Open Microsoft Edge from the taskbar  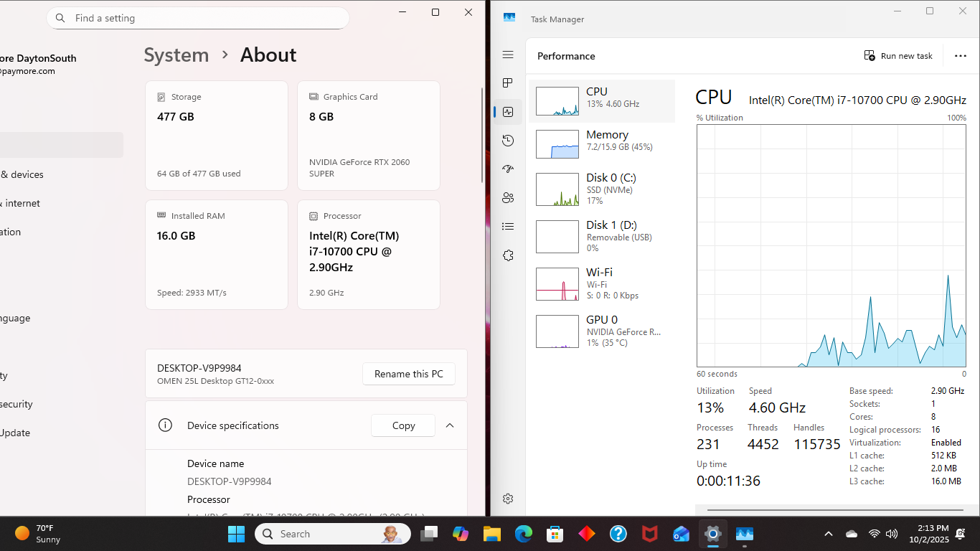pyautogui.click(x=524, y=534)
